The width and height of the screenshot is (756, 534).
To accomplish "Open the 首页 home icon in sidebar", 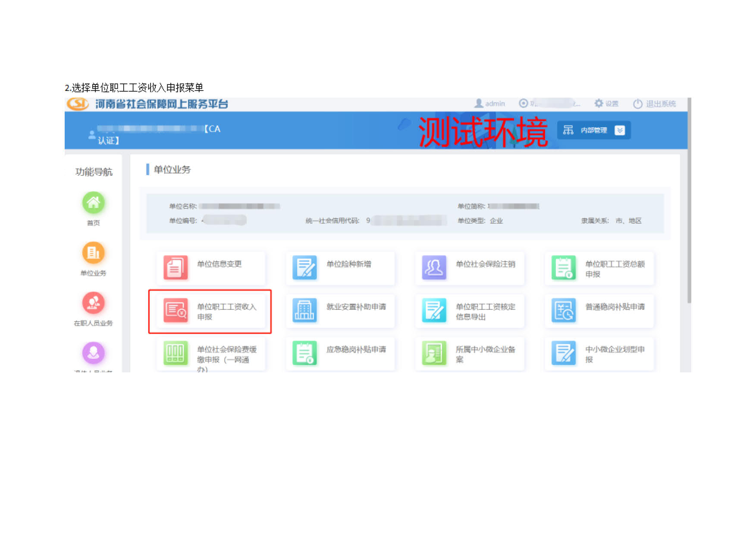I will click(x=94, y=202).
